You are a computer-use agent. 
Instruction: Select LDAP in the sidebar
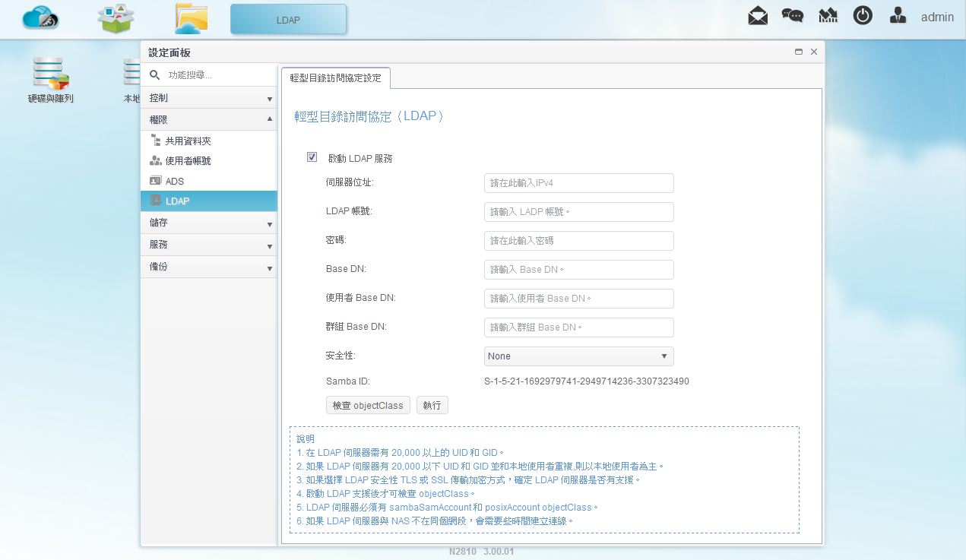click(x=209, y=201)
